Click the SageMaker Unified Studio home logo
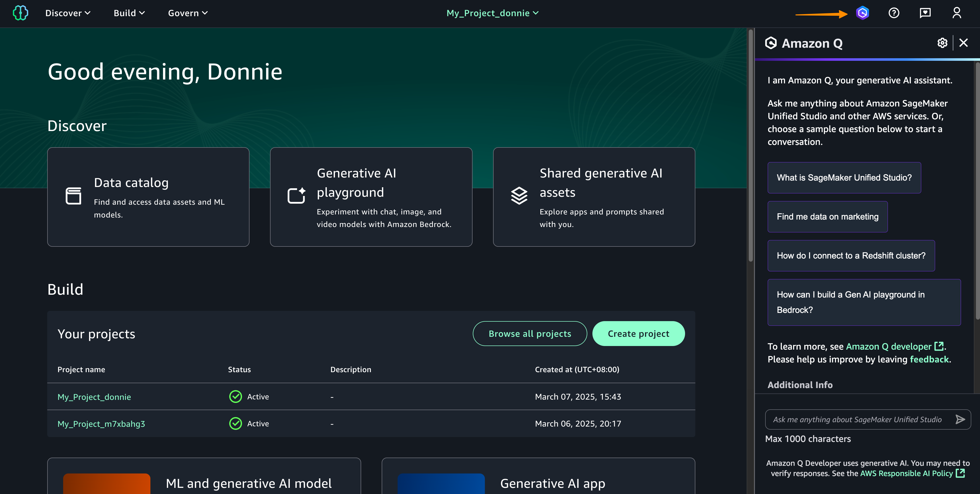 [21, 13]
